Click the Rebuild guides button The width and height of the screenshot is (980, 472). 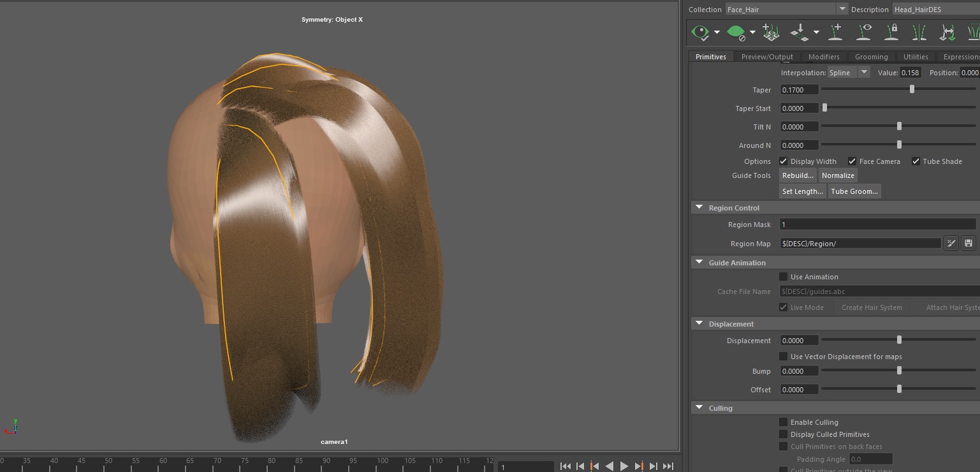click(x=798, y=175)
